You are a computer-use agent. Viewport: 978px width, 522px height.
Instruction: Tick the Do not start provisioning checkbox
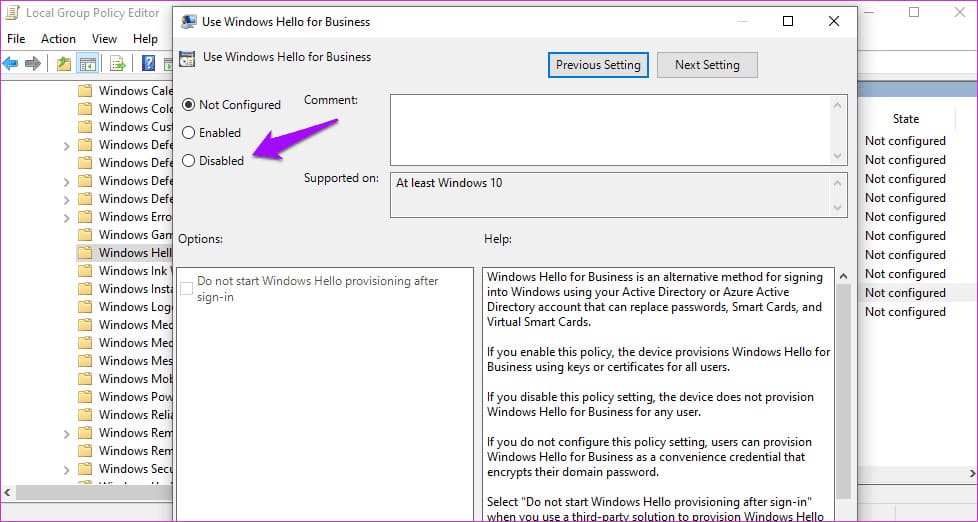point(186,289)
